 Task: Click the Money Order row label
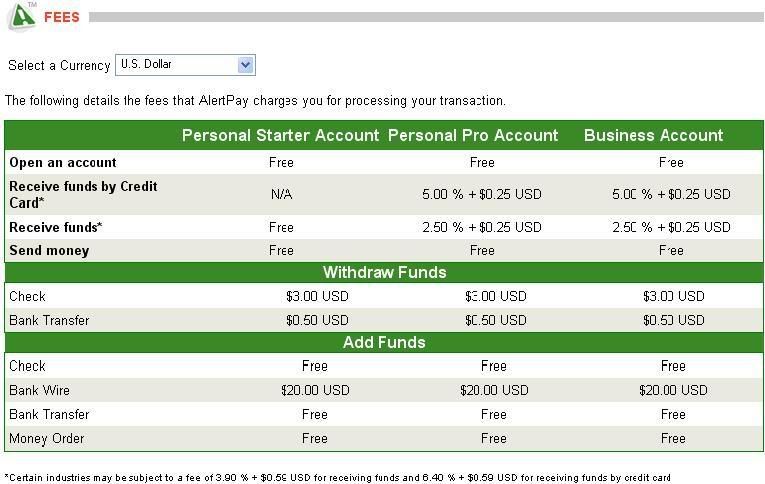tap(47, 438)
